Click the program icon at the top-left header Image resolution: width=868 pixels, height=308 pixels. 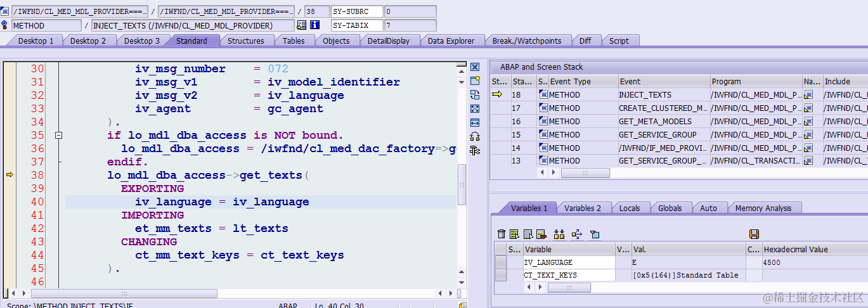point(5,11)
